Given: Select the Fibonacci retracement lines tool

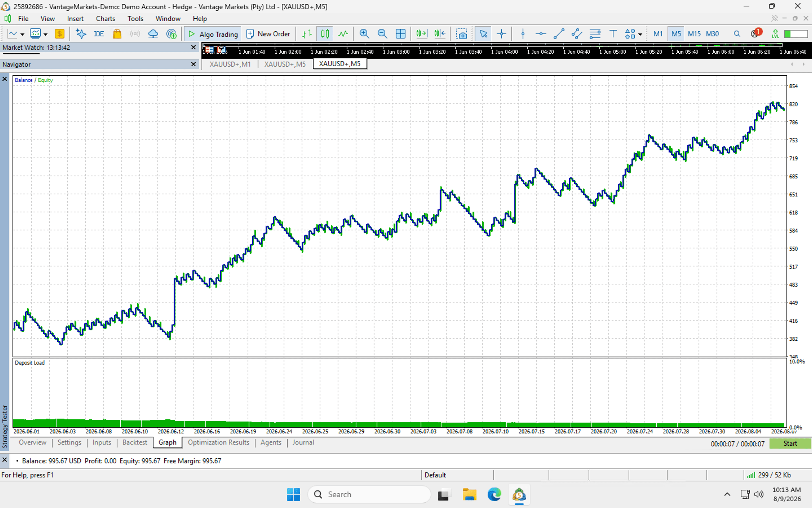Looking at the screenshot, I should click(595, 34).
